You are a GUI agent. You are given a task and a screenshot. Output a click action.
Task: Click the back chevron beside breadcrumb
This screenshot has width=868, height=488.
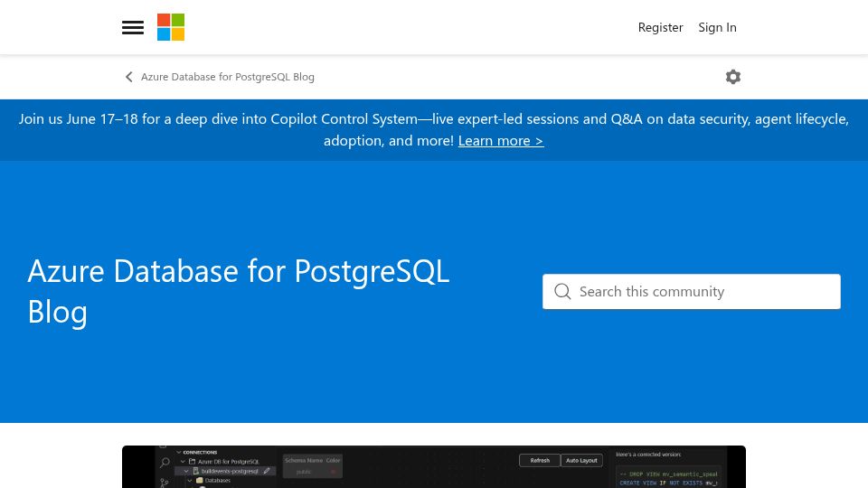pos(129,77)
